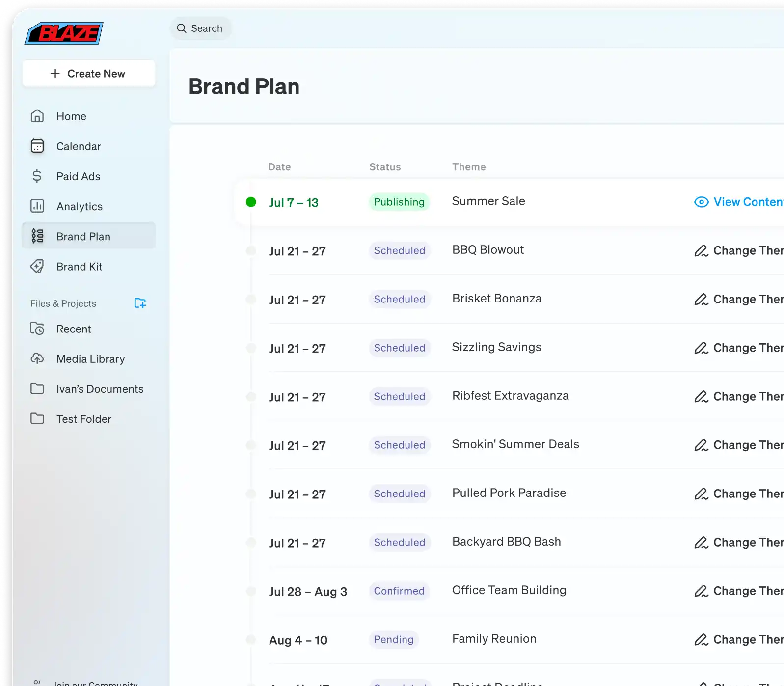784x686 pixels.
Task: Click the Create New plus icon
Action: (55, 74)
